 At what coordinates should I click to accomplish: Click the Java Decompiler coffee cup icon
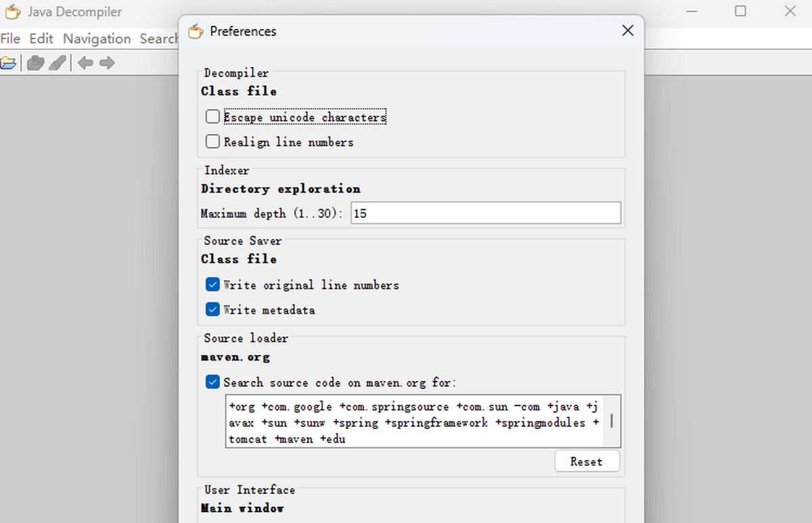tap(12, 12)
